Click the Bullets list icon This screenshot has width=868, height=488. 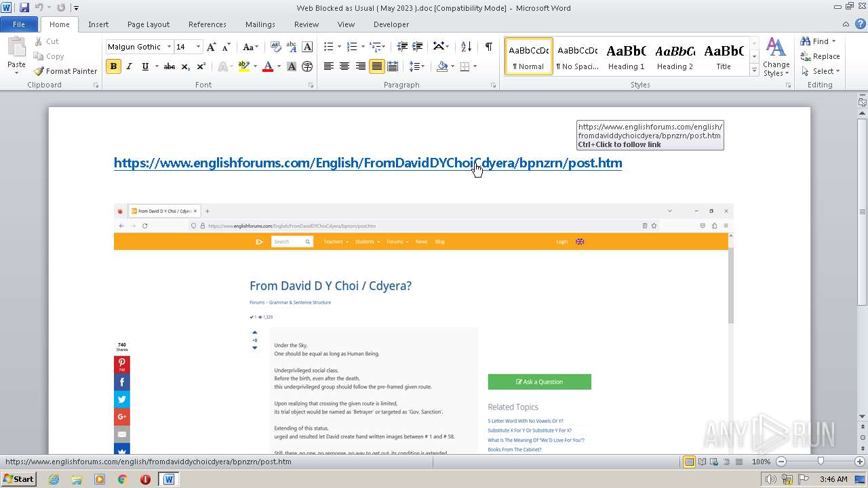(x=329, y=47)
